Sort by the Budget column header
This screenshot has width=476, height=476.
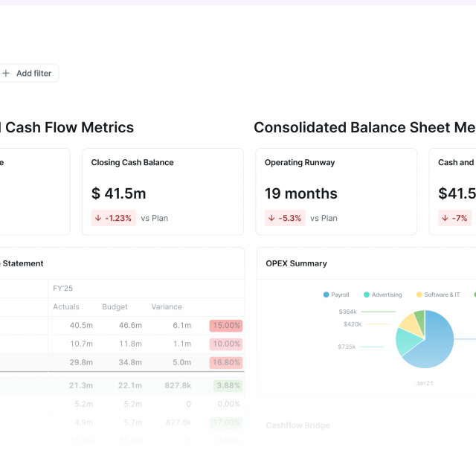[x=115, y=306]
